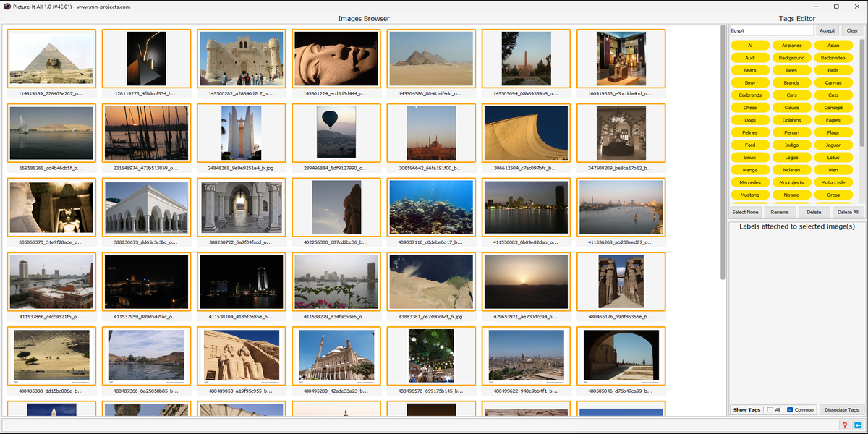Select the Audi tag
Screen dimensions: 868x434
(750, 58)
